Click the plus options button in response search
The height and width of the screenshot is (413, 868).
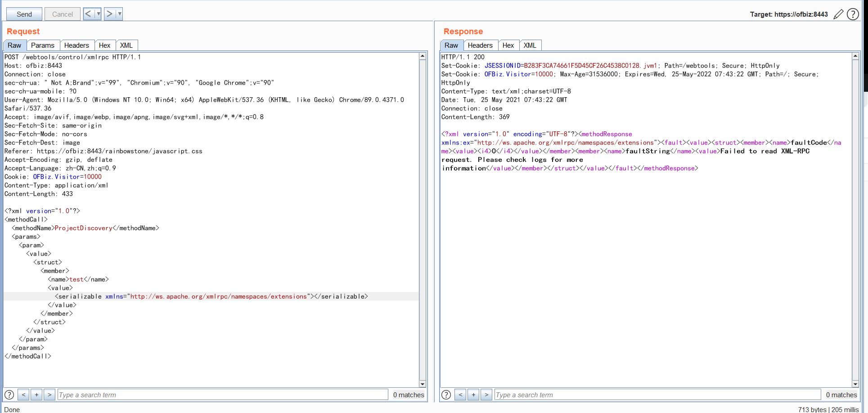click(x=473, y=395)
